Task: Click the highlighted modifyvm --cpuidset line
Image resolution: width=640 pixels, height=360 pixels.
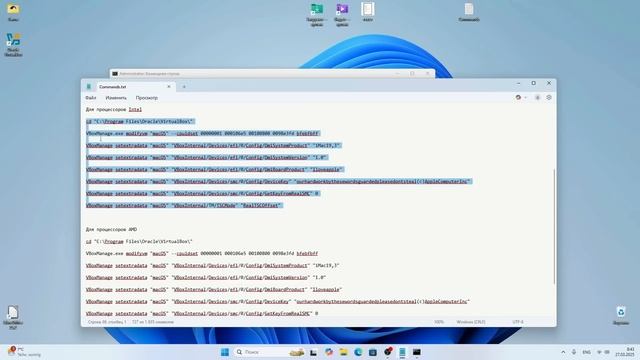Action: pyautogui.click(x=202, y=133)
